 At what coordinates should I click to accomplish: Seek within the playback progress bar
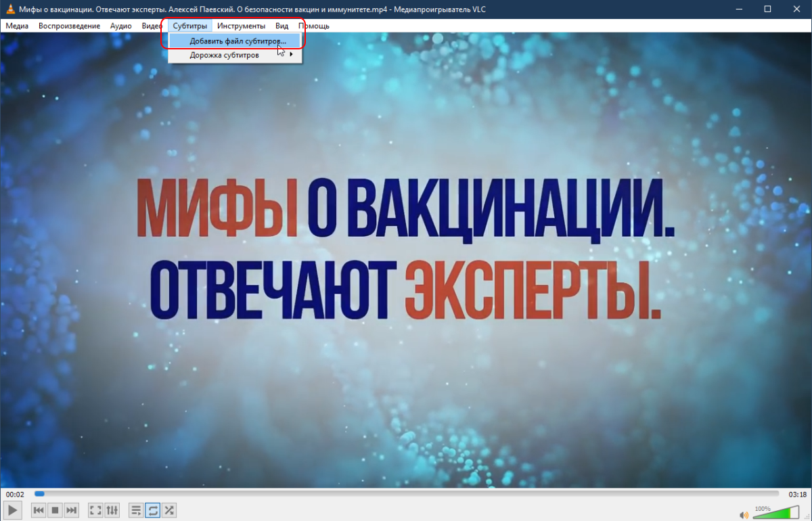pos(407,494)
